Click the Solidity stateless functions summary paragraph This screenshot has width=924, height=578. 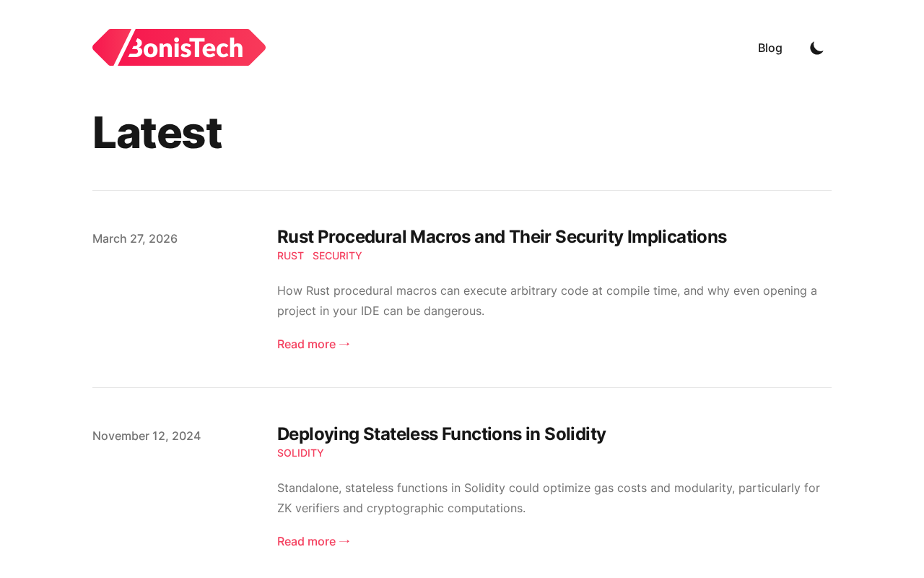point(549,498)
